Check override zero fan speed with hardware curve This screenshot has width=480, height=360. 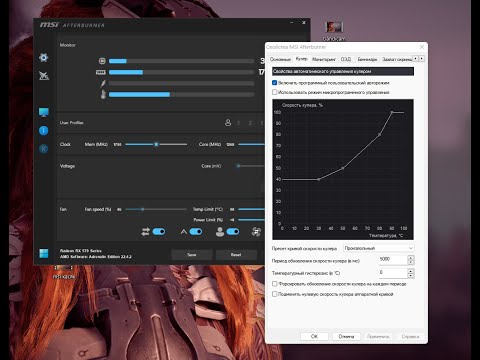click(x=275, y=294)
